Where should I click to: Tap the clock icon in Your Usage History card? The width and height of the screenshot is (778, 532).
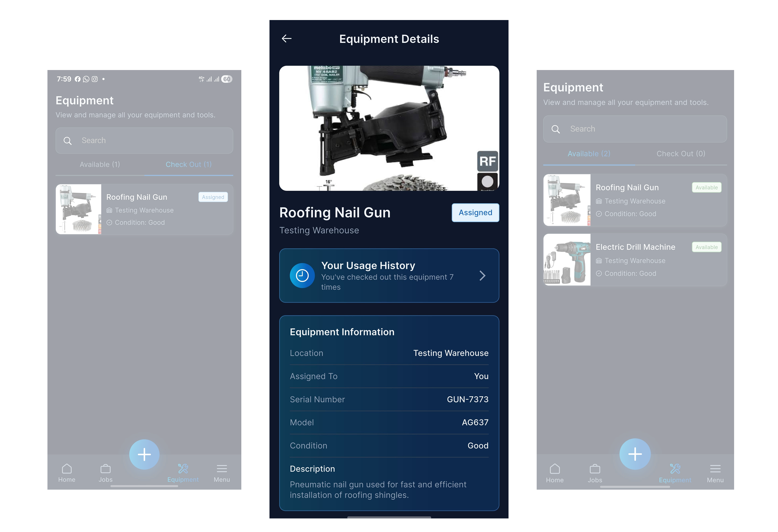[302, 275]
